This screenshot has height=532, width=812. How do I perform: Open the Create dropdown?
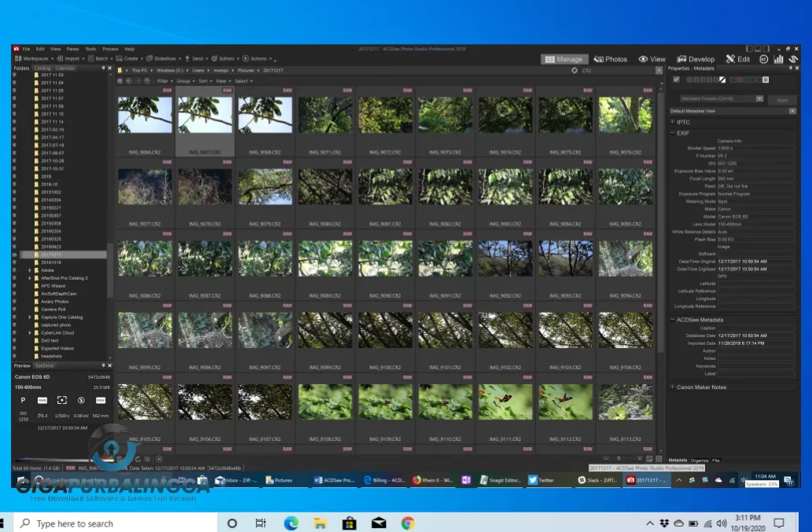coord(130,58)
